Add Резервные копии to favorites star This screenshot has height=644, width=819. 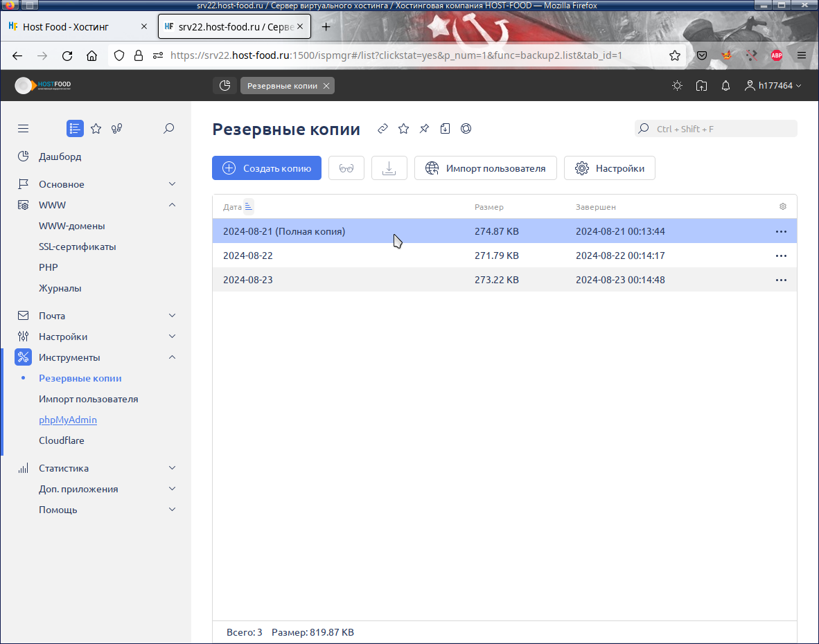tap(404, 128)
